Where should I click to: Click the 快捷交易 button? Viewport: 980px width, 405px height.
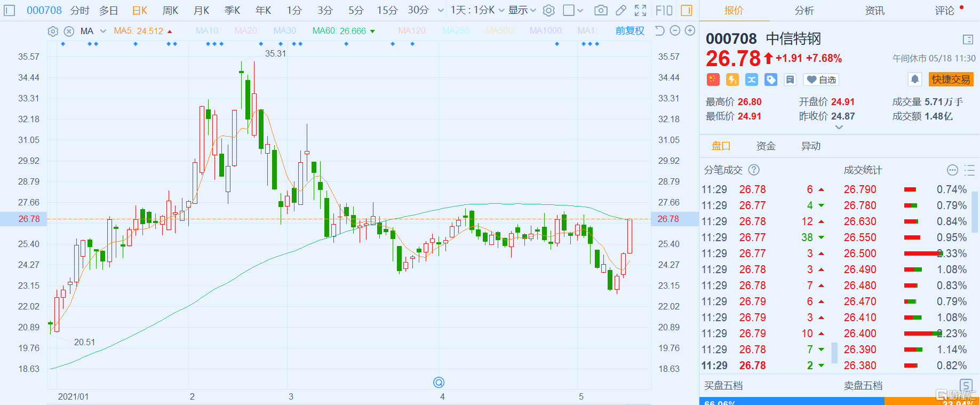(x=951, y=80)
